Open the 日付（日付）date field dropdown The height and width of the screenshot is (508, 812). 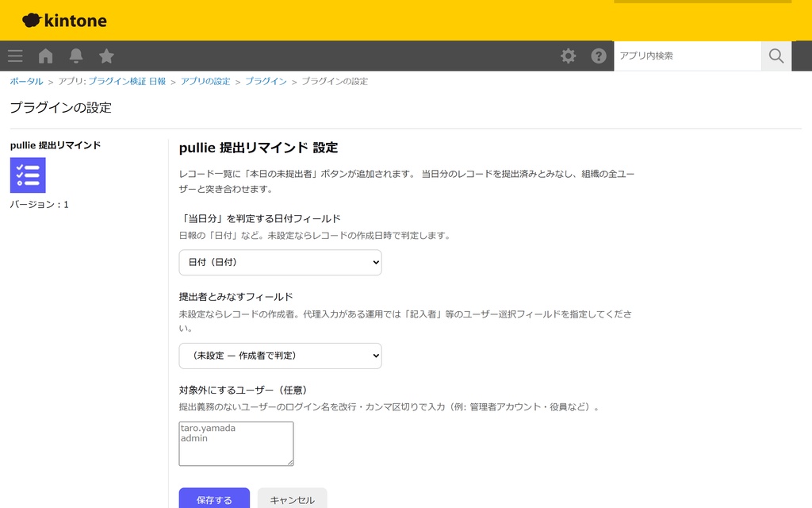coord(280,262)
